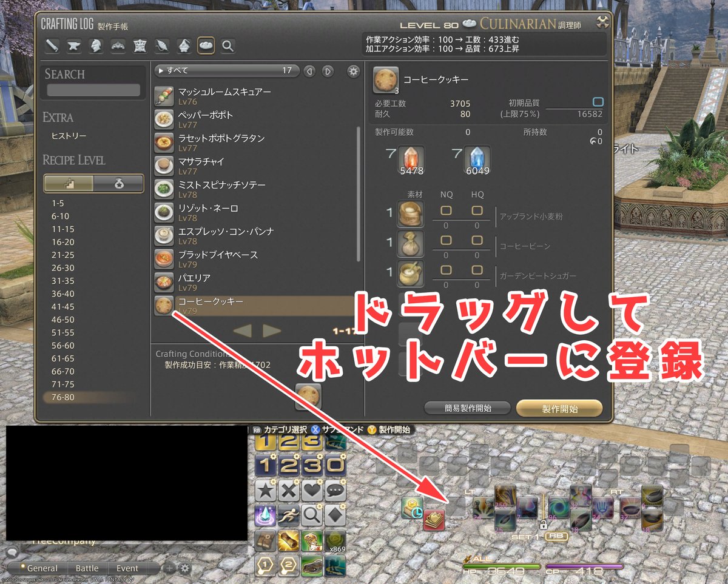Select the Alchemist class icon
The width and height of the screenshot is (728, 584).
184,45
